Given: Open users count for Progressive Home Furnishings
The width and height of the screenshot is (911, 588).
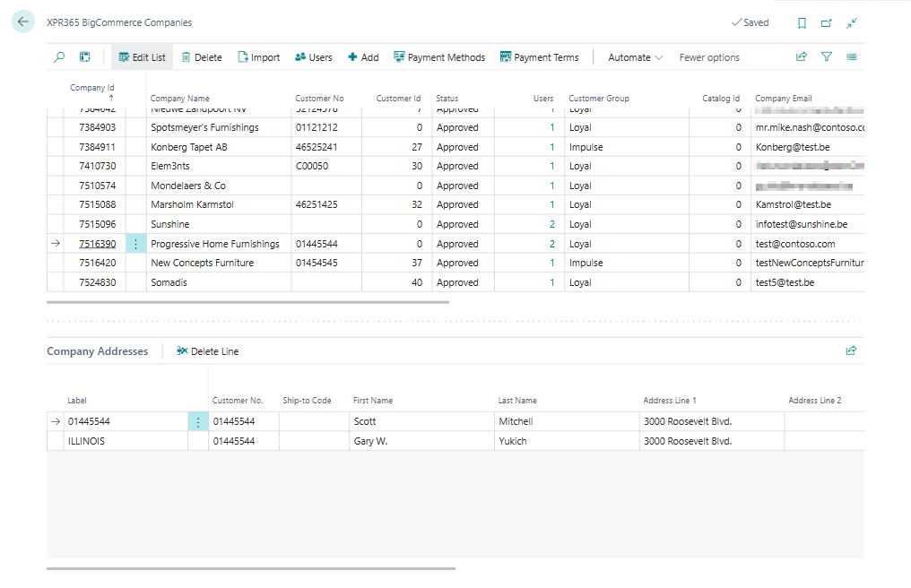Looking at the screenshot, I should 552,244.
